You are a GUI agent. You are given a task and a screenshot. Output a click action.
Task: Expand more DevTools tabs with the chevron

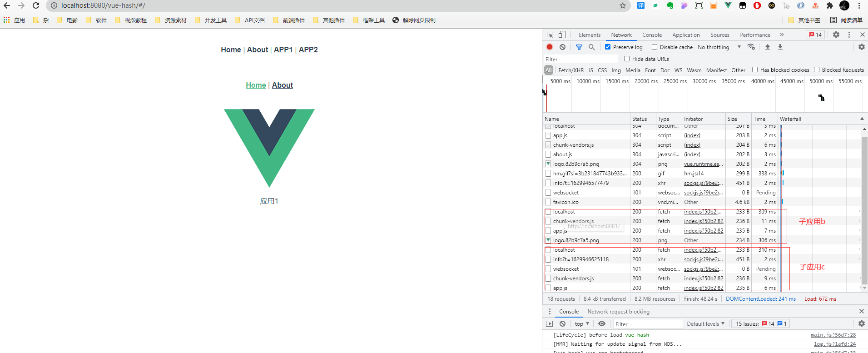click(x=782, y=35)
